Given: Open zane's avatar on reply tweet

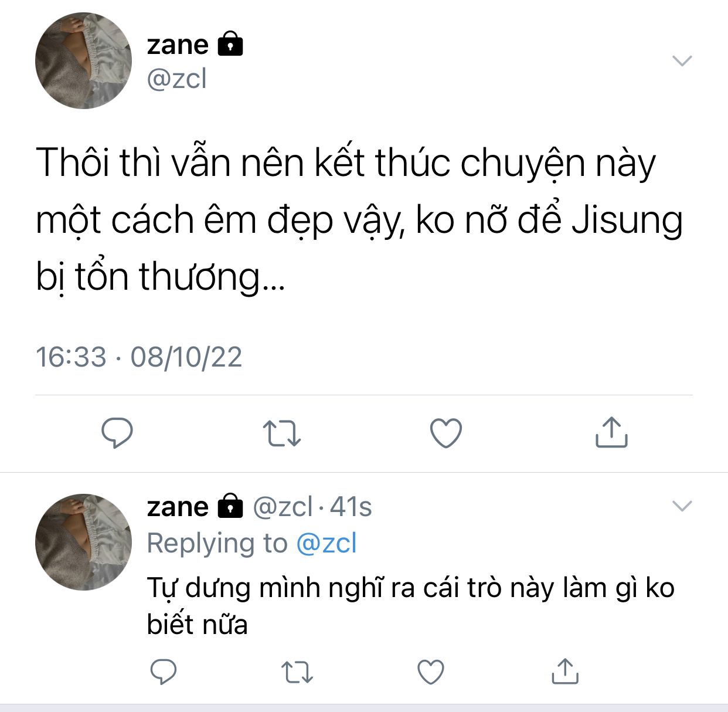Looking at the screenshot, I should (83, 542).
